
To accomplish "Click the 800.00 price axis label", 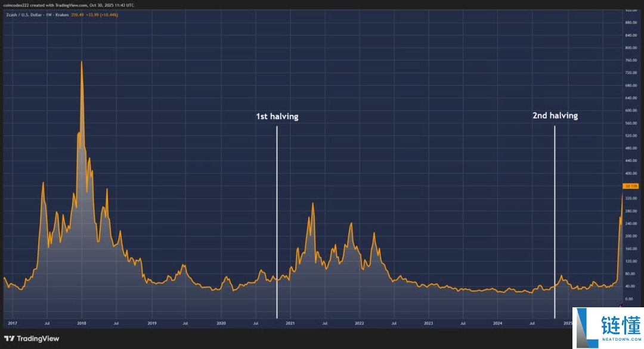I will pyautogui.click(x=630, y=48).
